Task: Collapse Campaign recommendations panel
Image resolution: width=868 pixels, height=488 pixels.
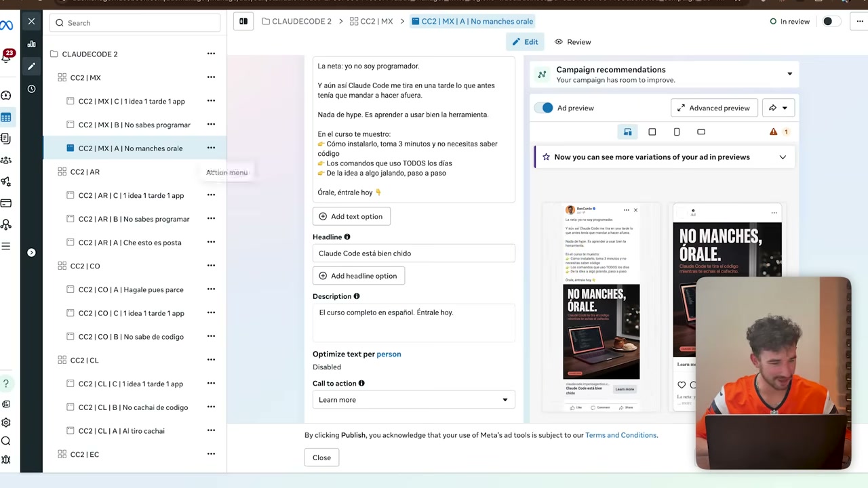Action: click(789, 74)
